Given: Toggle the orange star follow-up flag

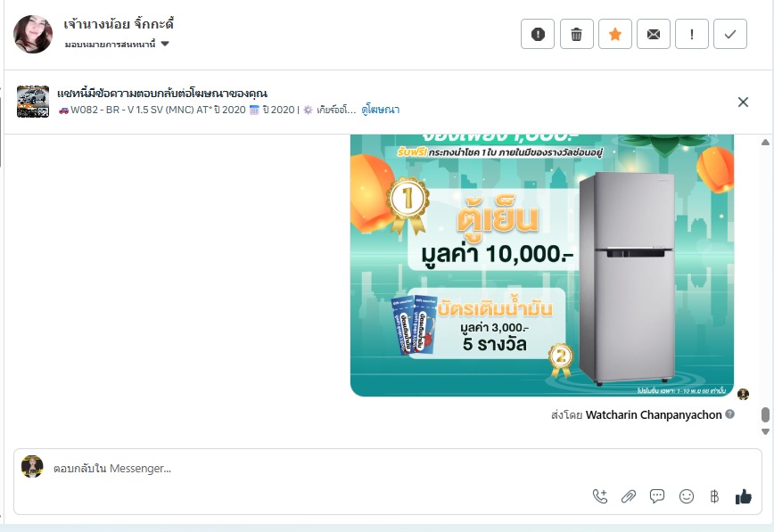Looking at the screenshot, I should coord(615,34).
